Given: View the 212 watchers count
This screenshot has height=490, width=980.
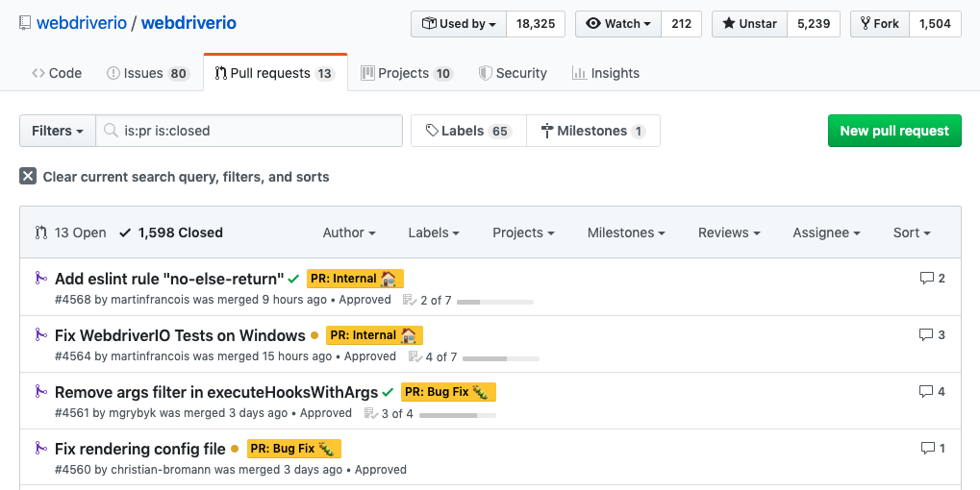Looking at the screenshot, I should [681, 24].
